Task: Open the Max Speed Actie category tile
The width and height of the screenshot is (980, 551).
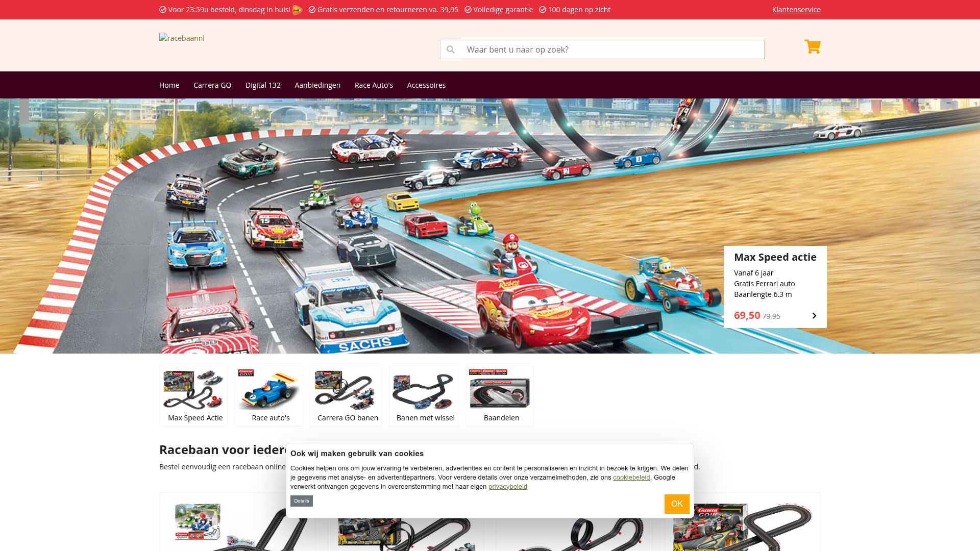Action: pyautogui.click(x=193, y=396)
